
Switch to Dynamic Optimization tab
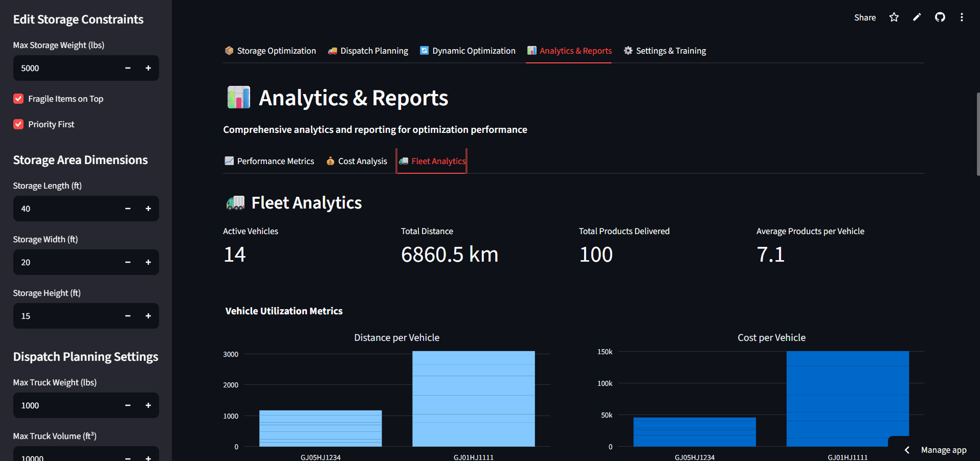coord(467,51)
